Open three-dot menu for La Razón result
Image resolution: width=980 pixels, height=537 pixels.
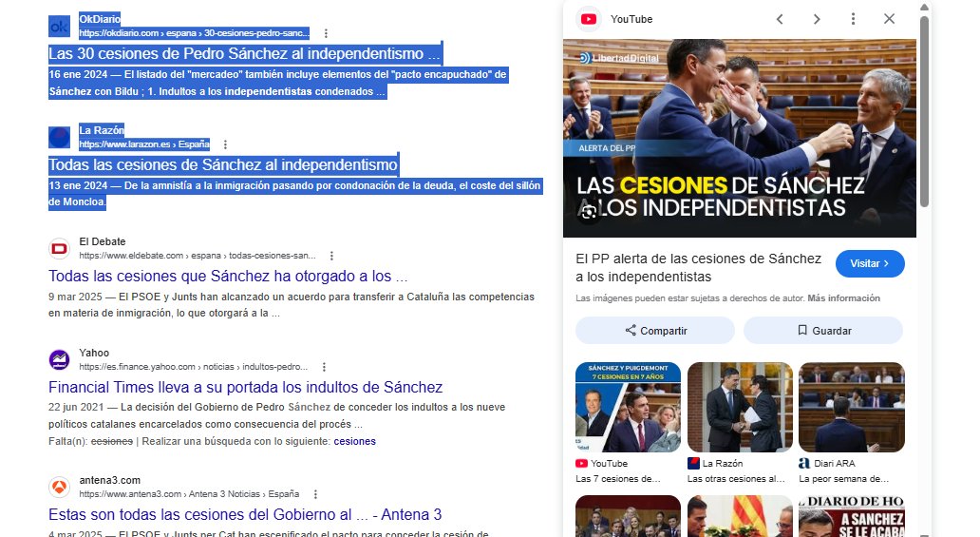click(x=225, y=144)
